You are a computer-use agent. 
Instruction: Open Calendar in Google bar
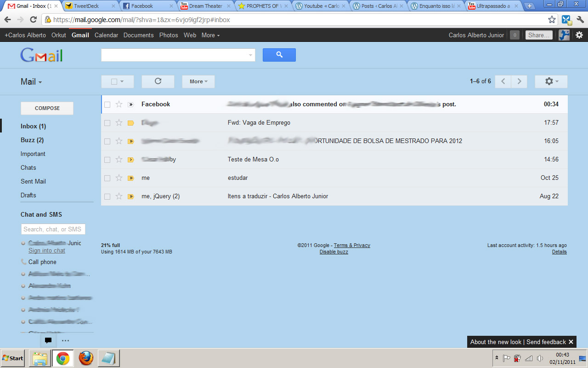(106, 35)
